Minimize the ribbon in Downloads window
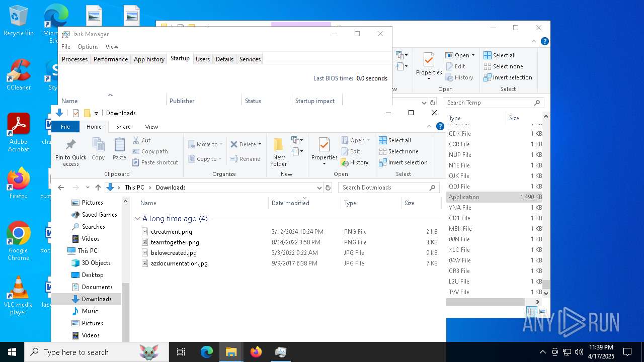This screenshot has height=362, width=644. [429, 127]
